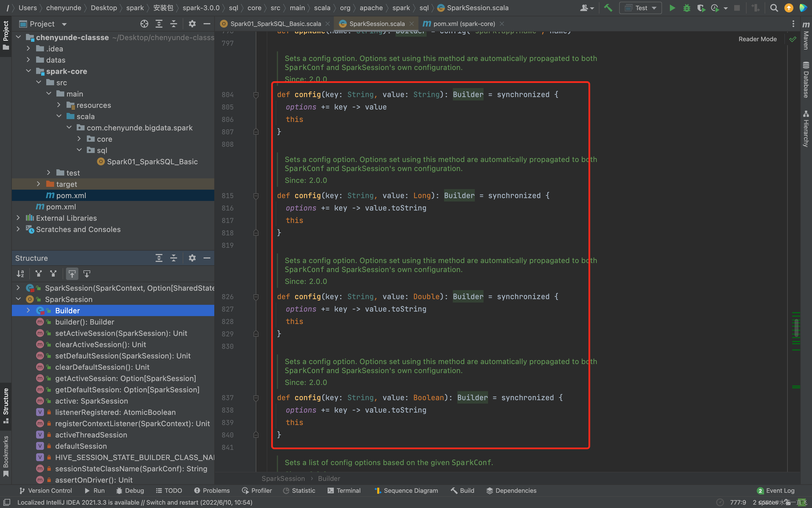This screenshot has height=508, width=812.
Task: Open the Terminal tool window tab
Action: coord(344,491)
